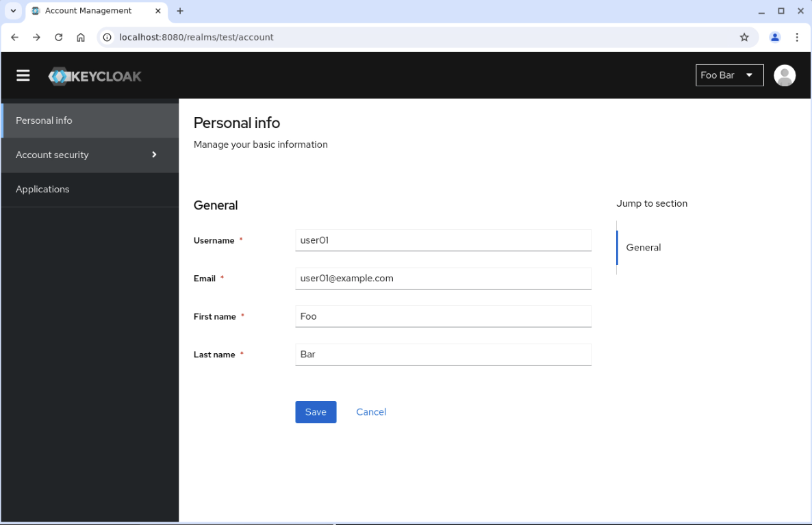Click the 'Jump to section' label
Image resolution: width=812 pixels, height=525 pixels.
[652, 203]
